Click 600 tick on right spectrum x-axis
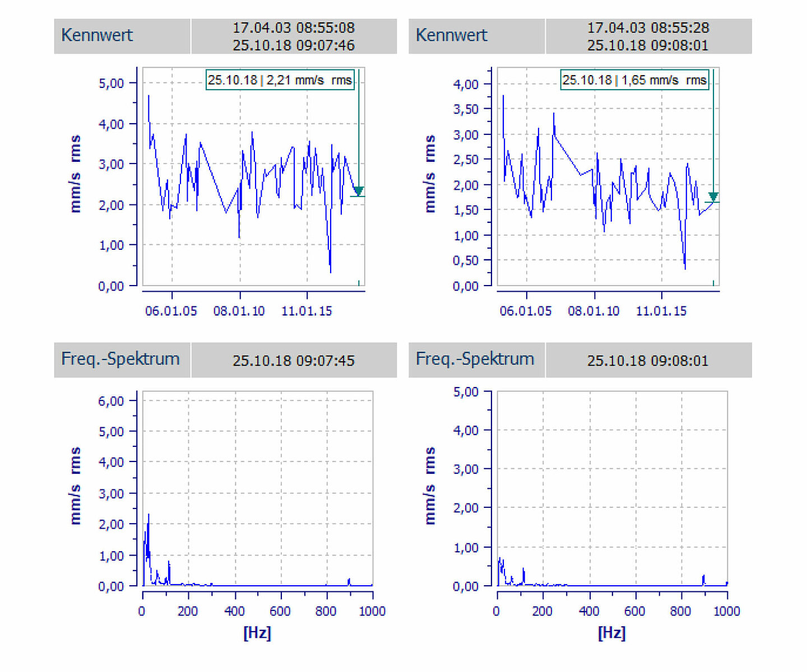This screenshot has height=672, width=807. 635,611
